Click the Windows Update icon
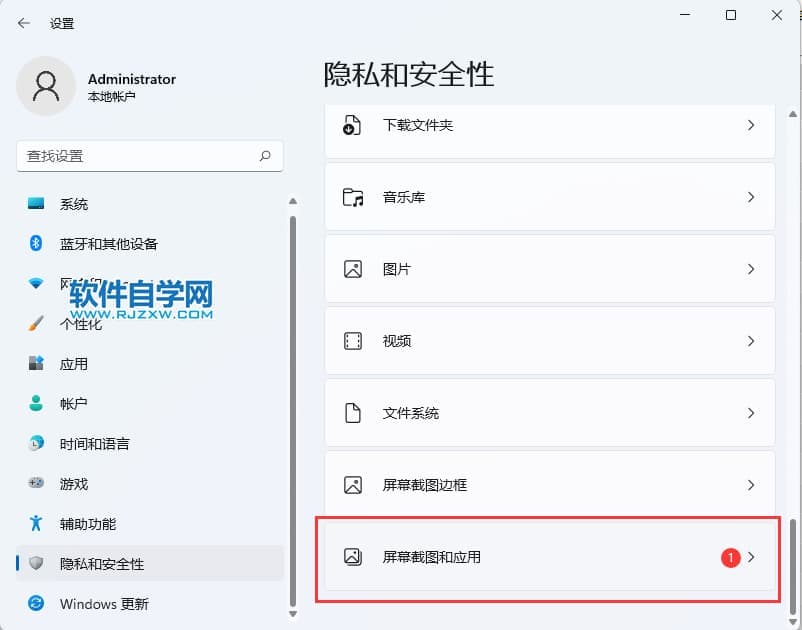Screen dimensions: 802x630 pos(36,604)
